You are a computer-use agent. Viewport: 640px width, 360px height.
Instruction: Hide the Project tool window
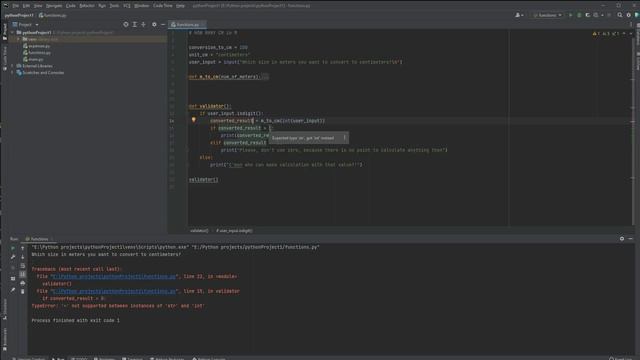click(x=163, y=24)
